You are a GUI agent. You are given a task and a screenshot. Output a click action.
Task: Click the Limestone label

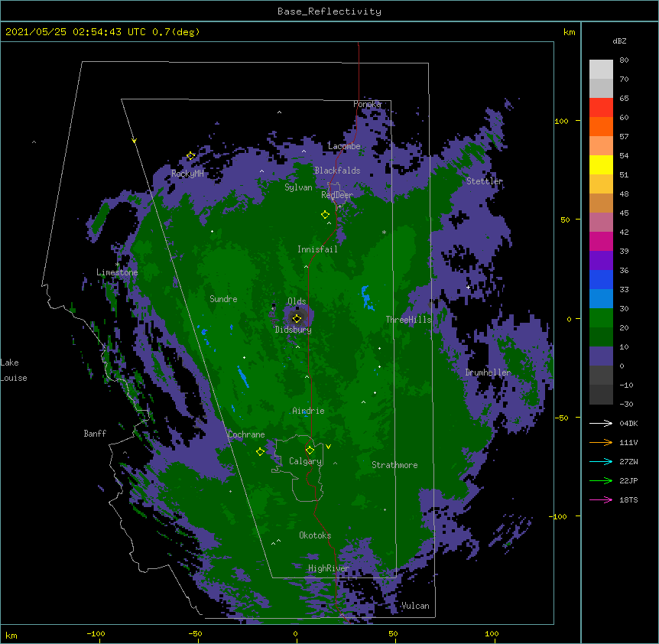pos(117,272)
